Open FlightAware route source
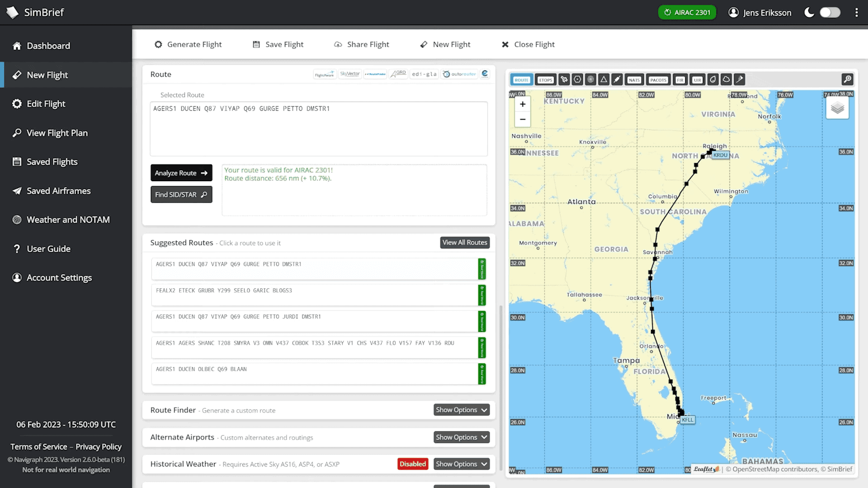Screen dimensions: 868x488 pos(325,74)
